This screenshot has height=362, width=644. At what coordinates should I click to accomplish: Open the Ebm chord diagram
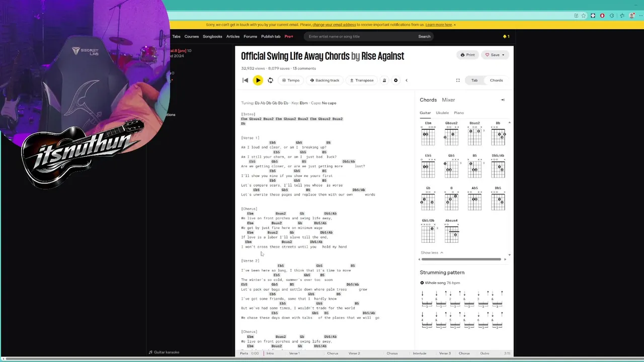coord(428,133)
